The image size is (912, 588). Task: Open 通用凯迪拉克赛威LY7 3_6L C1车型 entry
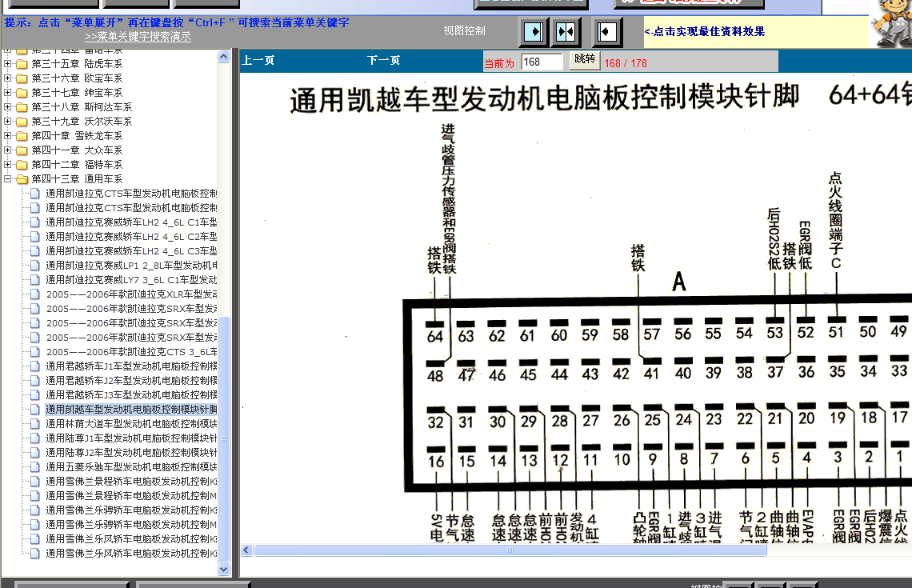click(x=131, y=280)
